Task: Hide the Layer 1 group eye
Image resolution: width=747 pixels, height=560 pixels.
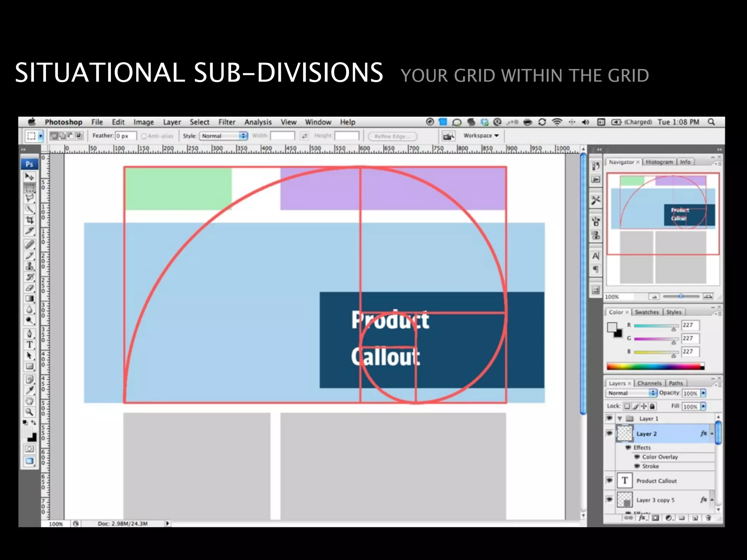Action: (609, 418)
